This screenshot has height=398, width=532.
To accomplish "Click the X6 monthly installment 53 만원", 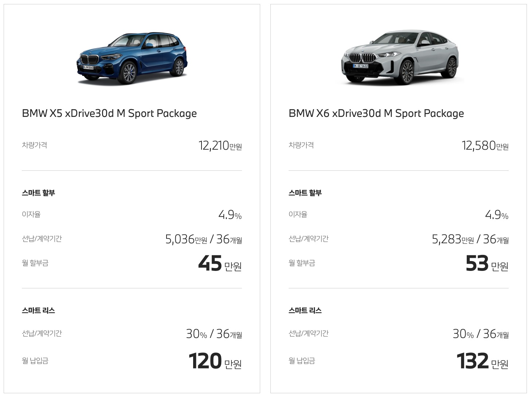I will click(487, 264).
